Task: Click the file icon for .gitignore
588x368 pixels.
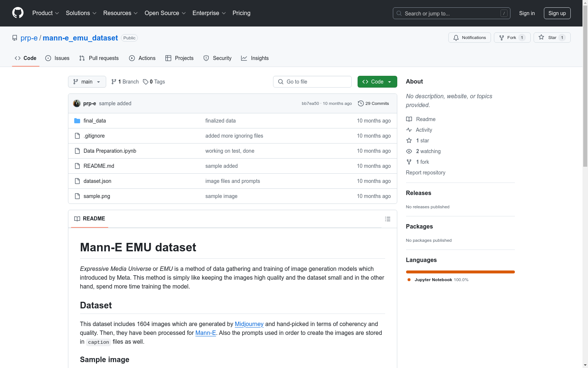Action: tap(77, 136)
